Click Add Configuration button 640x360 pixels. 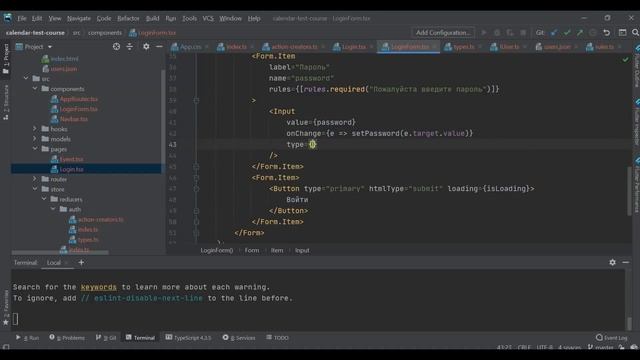pyautogui.click(x=443, y=33)
